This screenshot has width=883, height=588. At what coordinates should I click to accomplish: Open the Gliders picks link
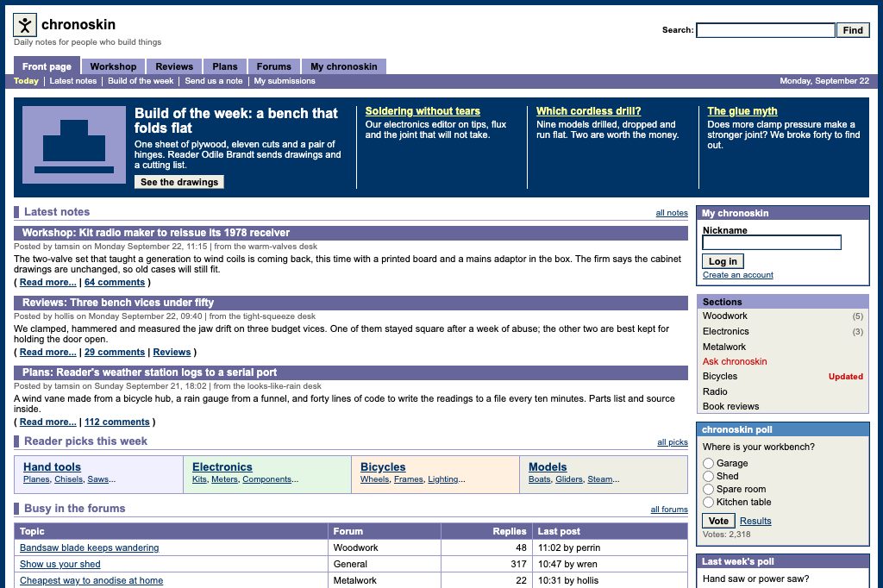click(569, 479)
